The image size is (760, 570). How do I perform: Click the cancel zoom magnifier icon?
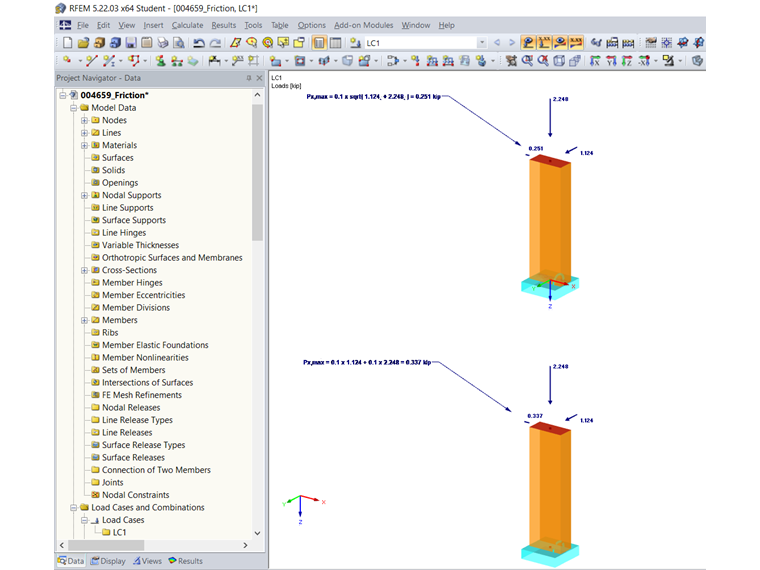pos(543,61)
